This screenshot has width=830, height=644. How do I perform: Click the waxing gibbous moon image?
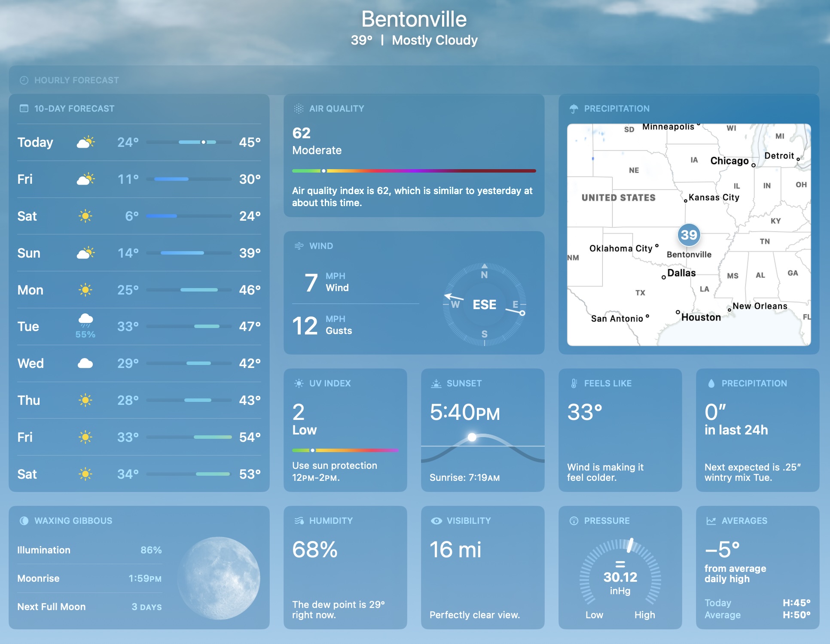click(219, 578)
